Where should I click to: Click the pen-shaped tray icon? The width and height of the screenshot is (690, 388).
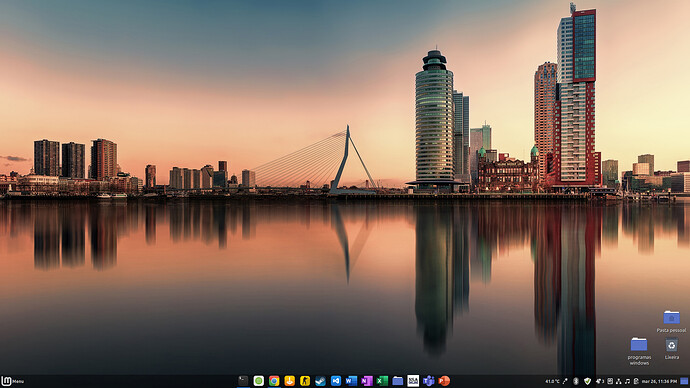[565, 381]
